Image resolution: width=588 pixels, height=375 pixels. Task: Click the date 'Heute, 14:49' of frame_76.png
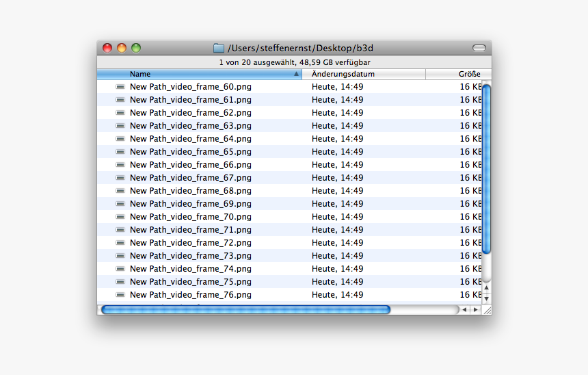point(337,295)
